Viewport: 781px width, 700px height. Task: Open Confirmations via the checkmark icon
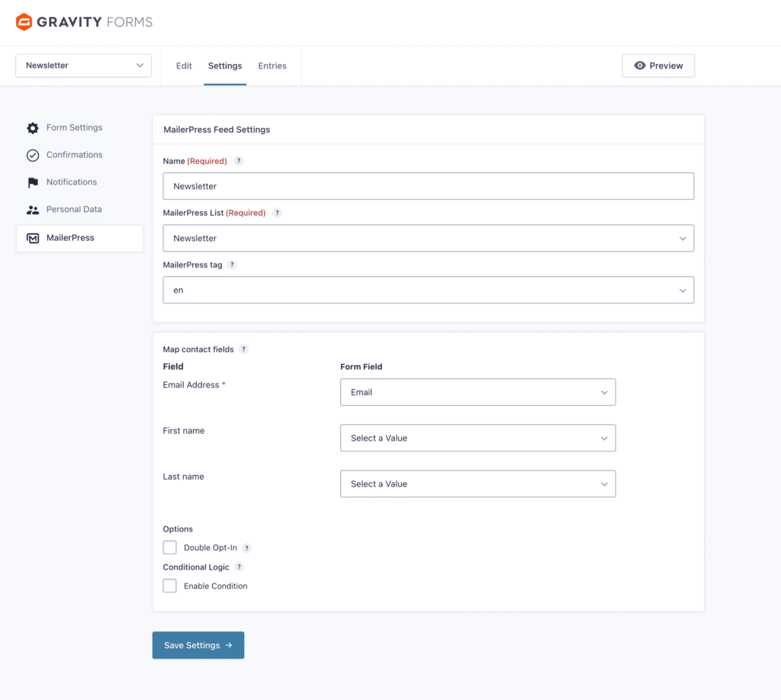[x=33, y=155]
